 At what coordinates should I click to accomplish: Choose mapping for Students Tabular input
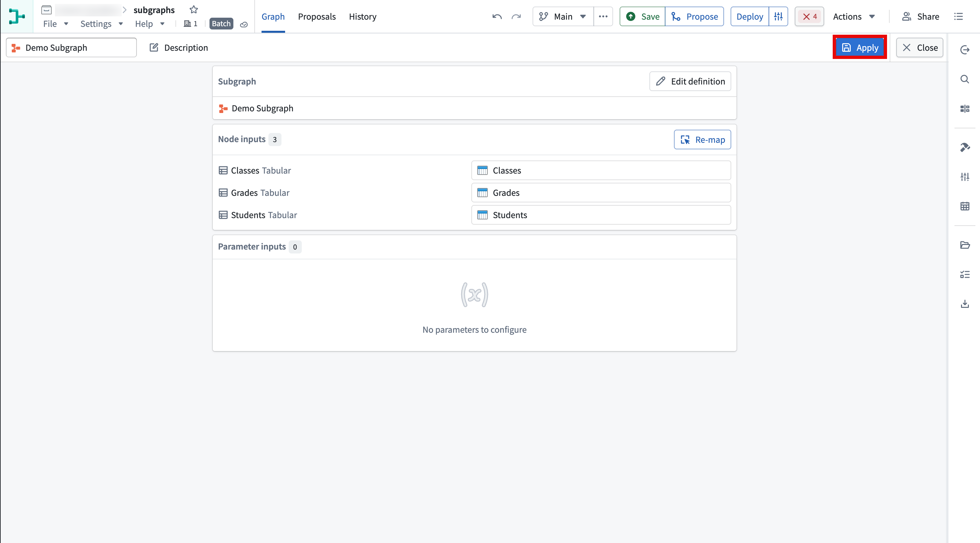601,215
